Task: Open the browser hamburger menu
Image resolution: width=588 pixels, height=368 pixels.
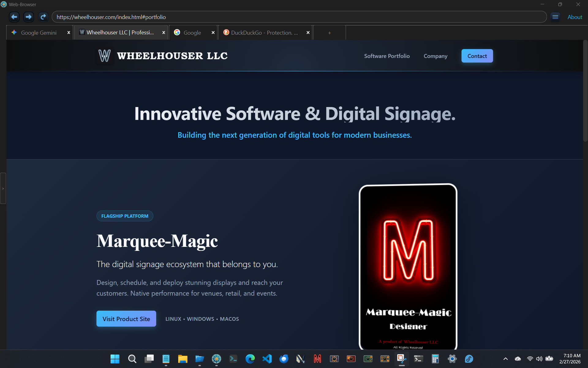Action: click(555, 17)
